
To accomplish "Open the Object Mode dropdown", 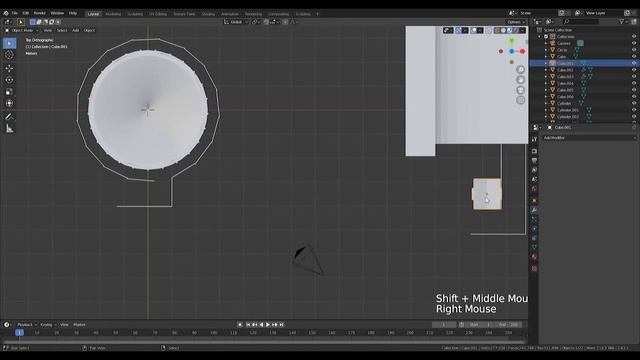I will (x=22, y=30).
